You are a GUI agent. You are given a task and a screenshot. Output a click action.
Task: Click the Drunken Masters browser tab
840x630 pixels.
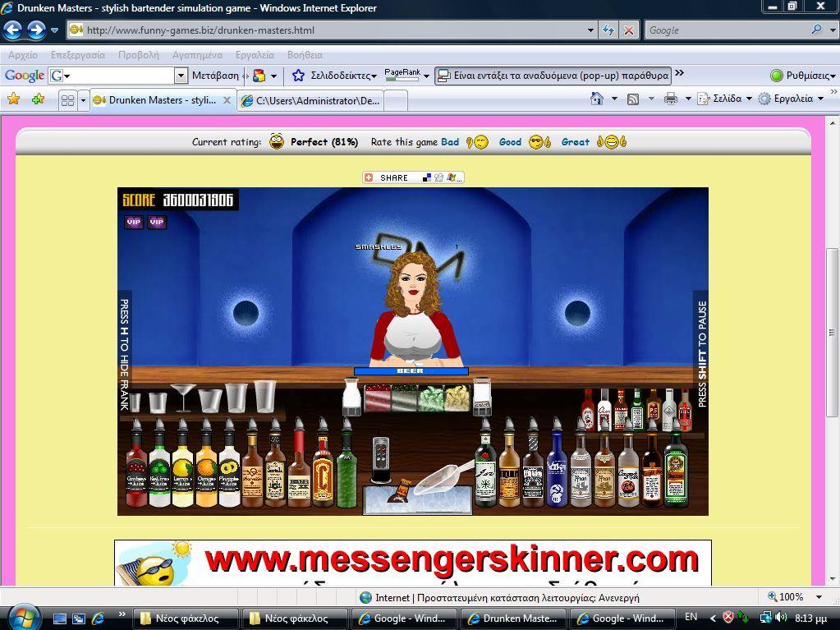(x=163, y=100)
